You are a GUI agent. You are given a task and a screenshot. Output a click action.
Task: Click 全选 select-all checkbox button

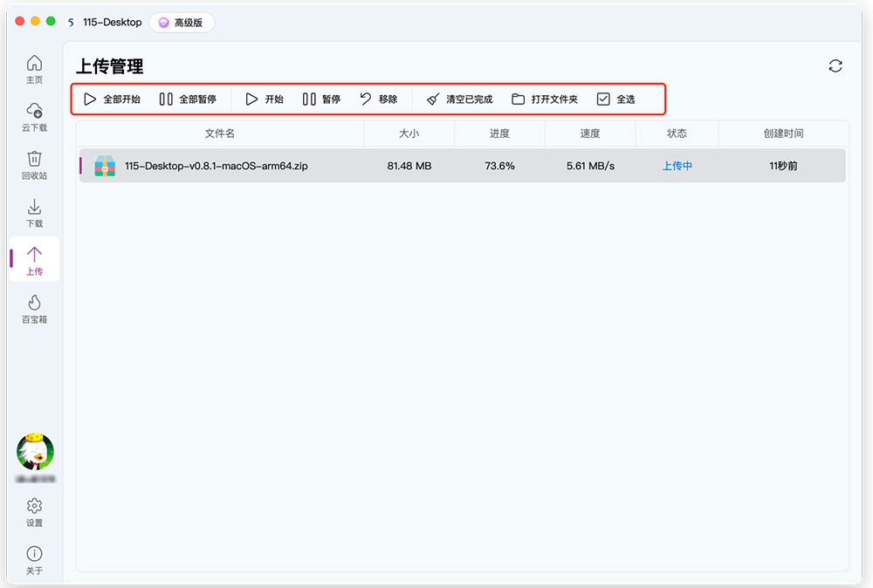pyautogui.click(x=615, y=99)
